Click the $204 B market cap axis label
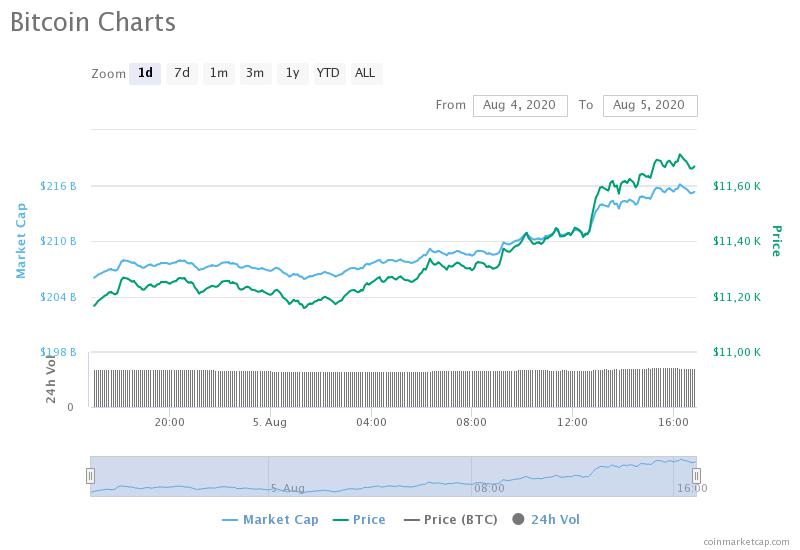Viewport: 800px width, 550px height. point(58,297)
